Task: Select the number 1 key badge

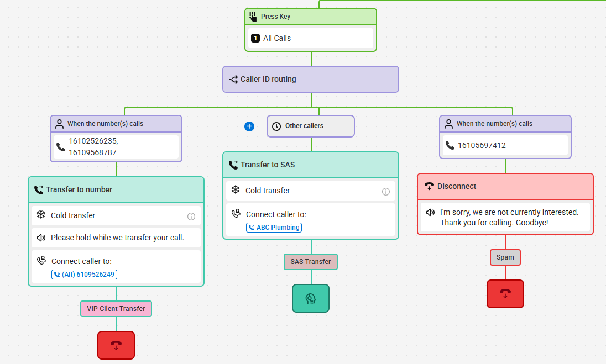Action: (255, 38)
